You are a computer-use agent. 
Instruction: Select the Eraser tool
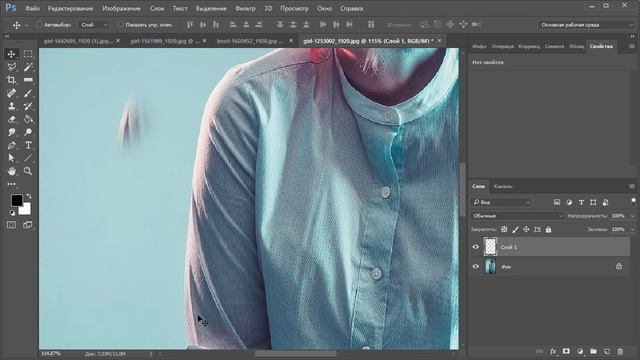point(11,119)
